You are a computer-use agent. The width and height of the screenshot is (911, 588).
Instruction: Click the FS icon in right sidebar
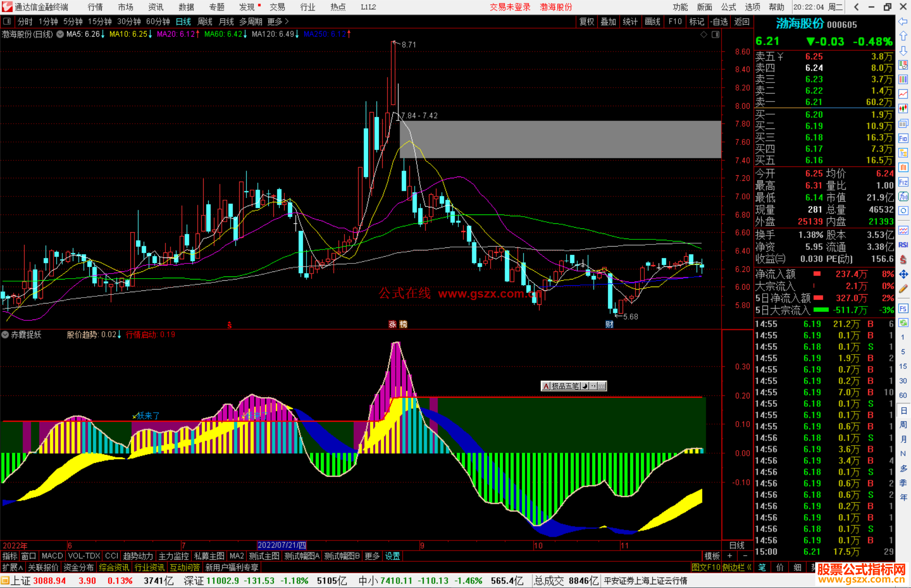903,309
